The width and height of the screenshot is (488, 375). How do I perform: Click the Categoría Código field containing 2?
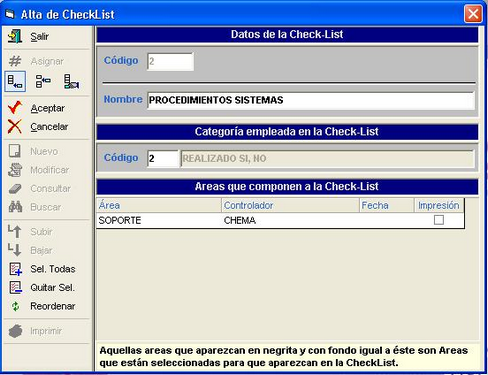[163, 158]
